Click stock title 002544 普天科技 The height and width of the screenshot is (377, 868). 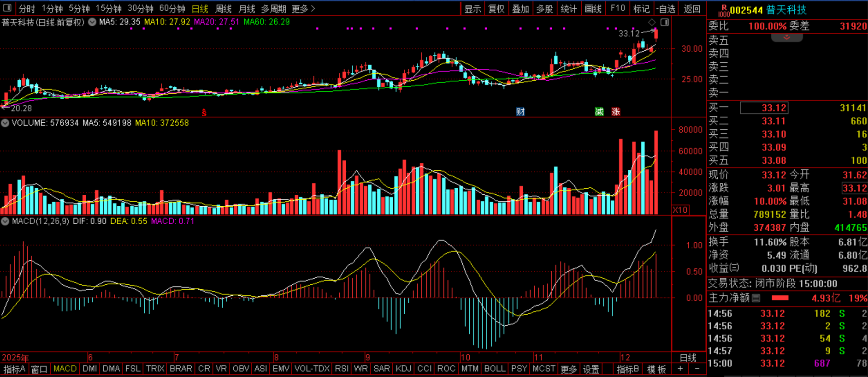(768, 10)
